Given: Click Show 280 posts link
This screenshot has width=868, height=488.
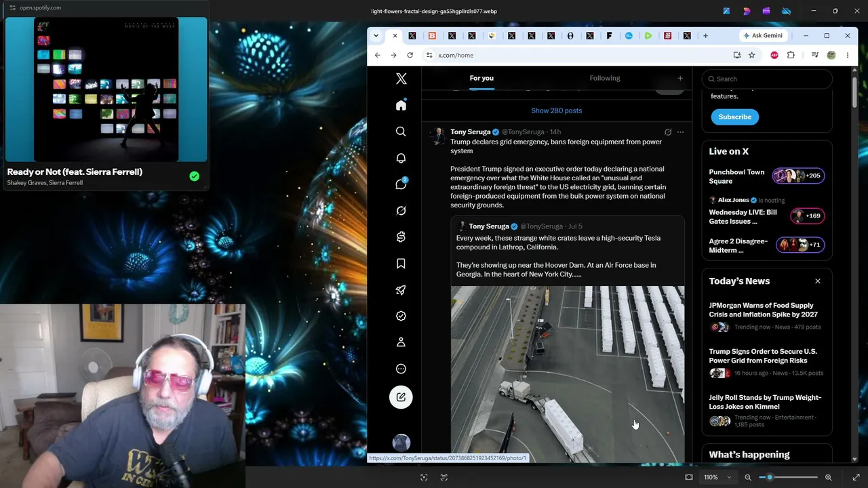Looking at the screenshot, I should point(557,110).
